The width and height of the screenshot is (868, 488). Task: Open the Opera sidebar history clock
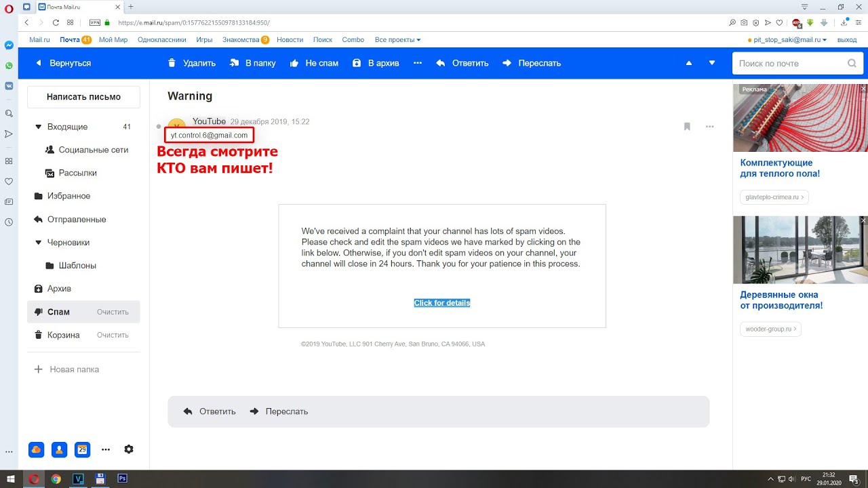9,222
